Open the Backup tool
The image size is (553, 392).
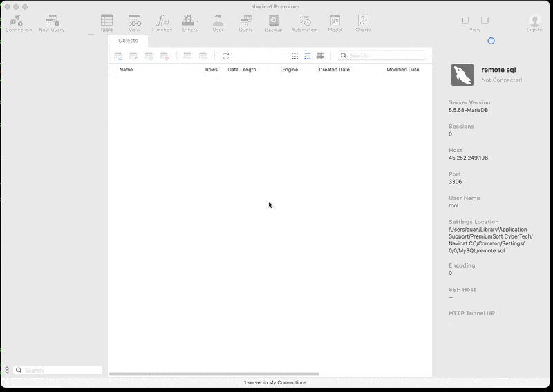point(273,23)
